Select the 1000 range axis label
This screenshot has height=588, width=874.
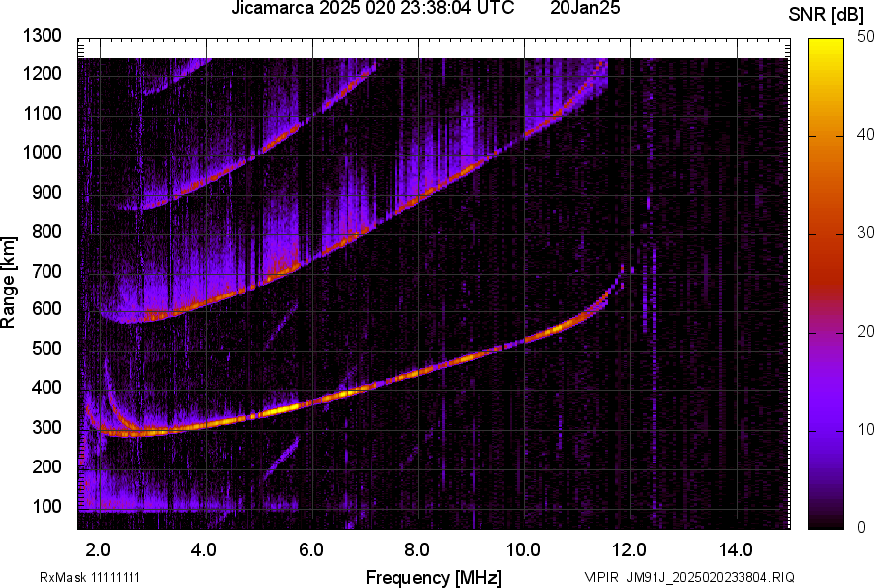[x=42, y=153]
